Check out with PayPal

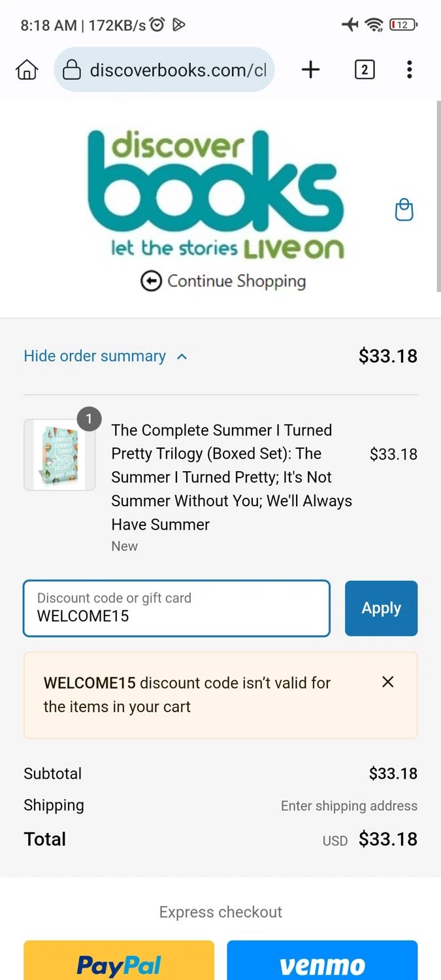pos(119,963)
